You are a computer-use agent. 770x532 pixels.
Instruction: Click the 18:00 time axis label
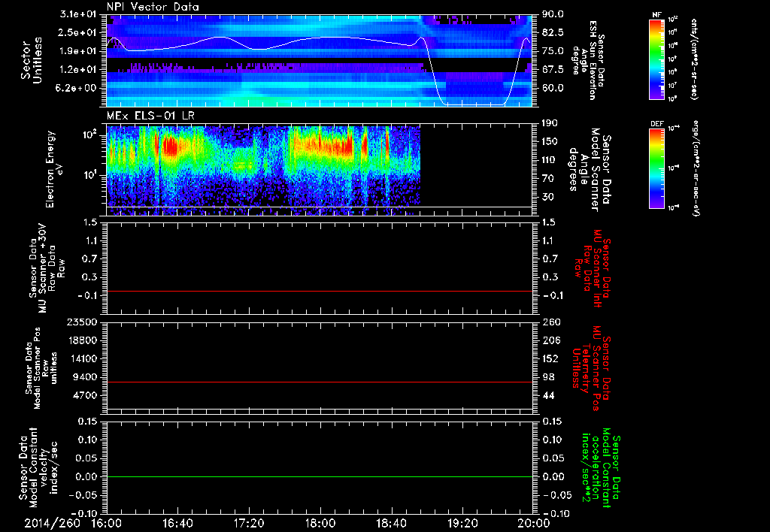coord(320,522)
